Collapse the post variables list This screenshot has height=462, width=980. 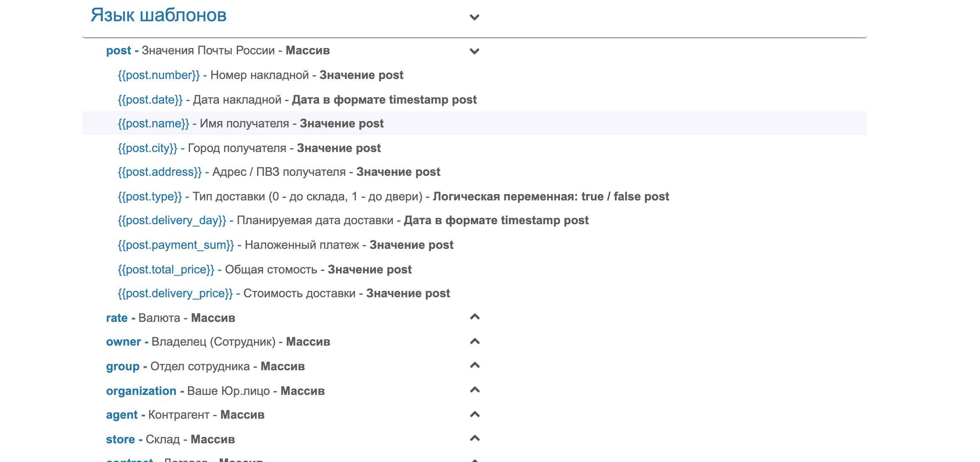pyautogui.click(x=475, y=51)
